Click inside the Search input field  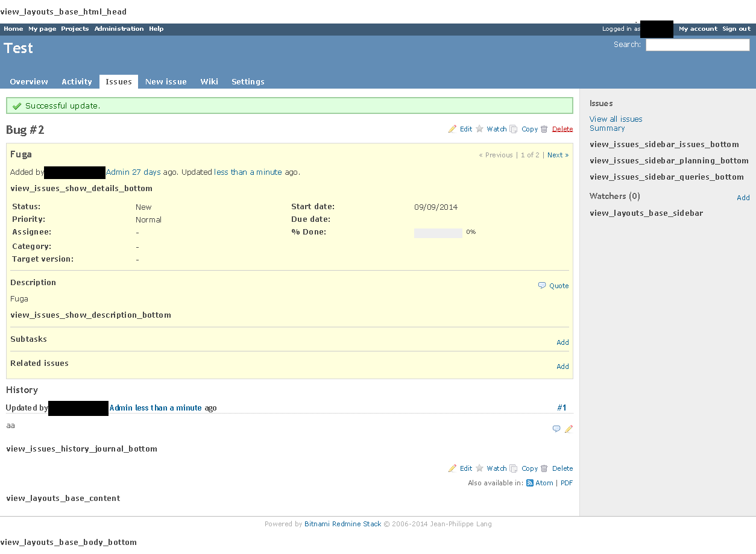(x=697, y=45)
